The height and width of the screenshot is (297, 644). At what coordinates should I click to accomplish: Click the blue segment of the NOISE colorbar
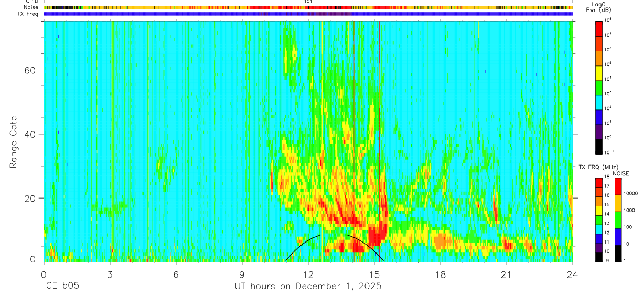tap(618, 237)
